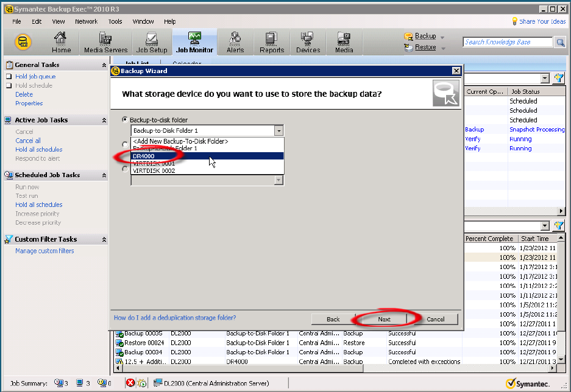
Task: Choose VIRTDISK 0002 in the dropdown list
Action: 207,170
